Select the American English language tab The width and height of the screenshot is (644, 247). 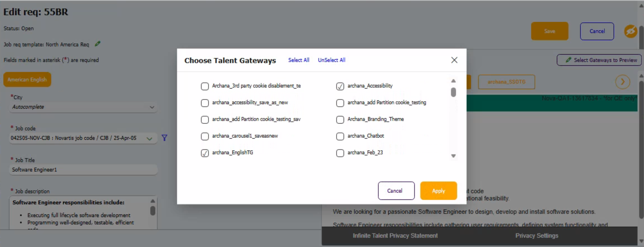[x=27, y=80]
